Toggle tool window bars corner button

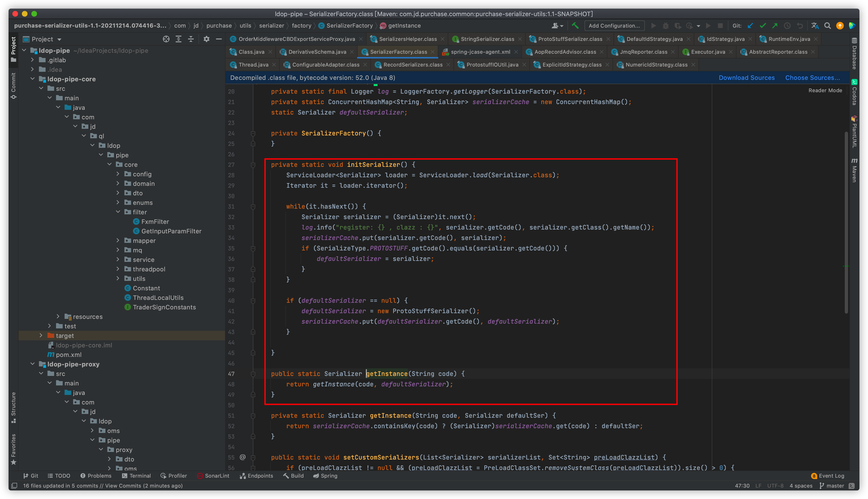14,486
